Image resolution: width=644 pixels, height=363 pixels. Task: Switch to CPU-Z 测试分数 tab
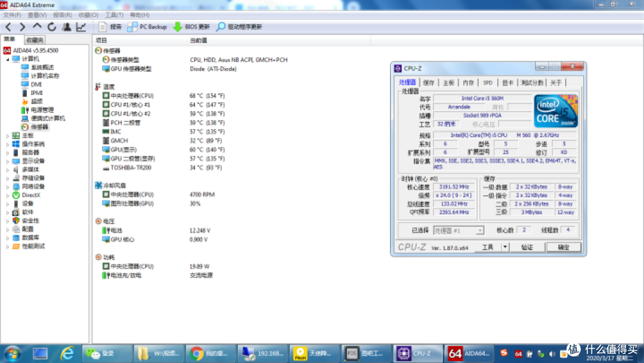coord(532,83)
